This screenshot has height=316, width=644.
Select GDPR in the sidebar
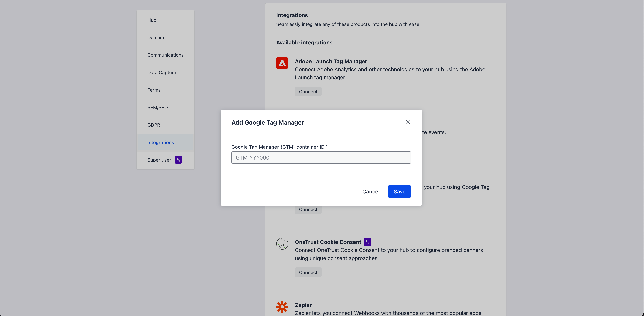coord(166,125)
